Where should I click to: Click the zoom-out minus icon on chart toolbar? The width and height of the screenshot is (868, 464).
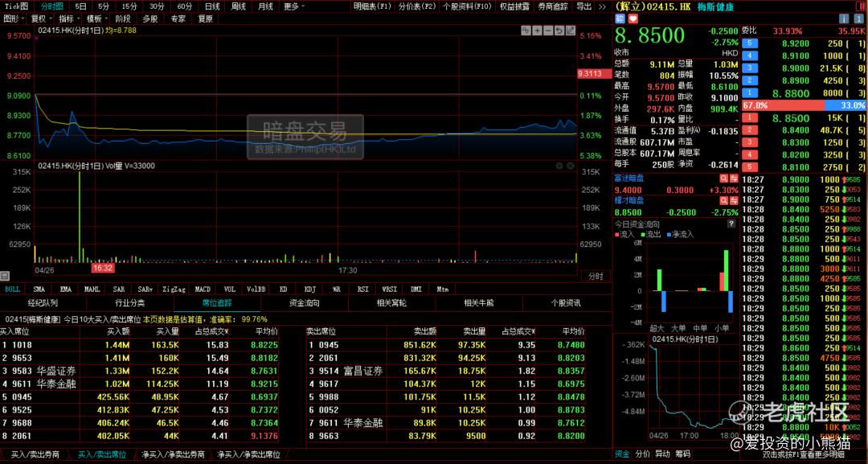point(547,31)
